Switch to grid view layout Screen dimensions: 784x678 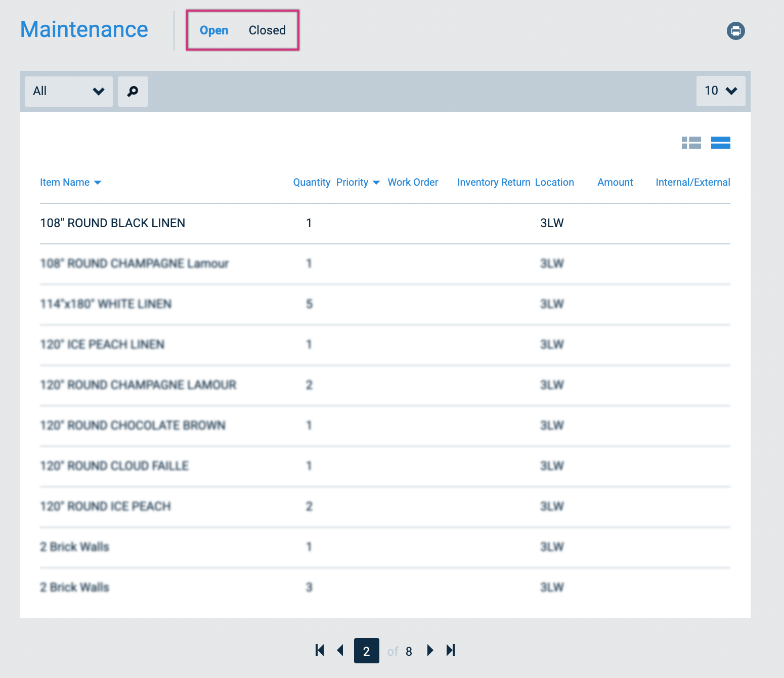click(691, 143)
